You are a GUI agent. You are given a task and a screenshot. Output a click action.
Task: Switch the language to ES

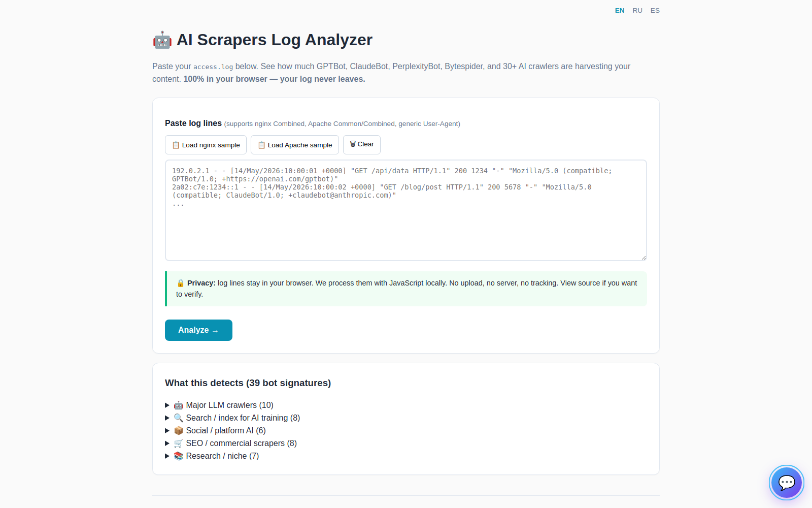coord(655,10)
